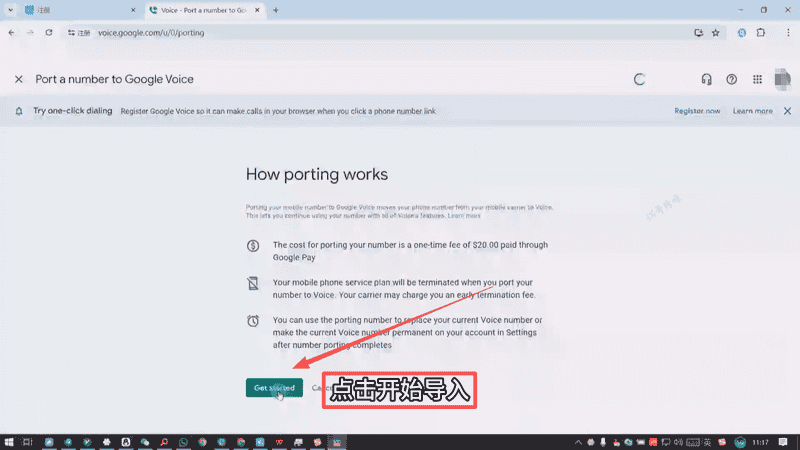Open WhatsApp from the taskbar
The width and height of the screenshot is (800, 450).
[x=183, y=442]
